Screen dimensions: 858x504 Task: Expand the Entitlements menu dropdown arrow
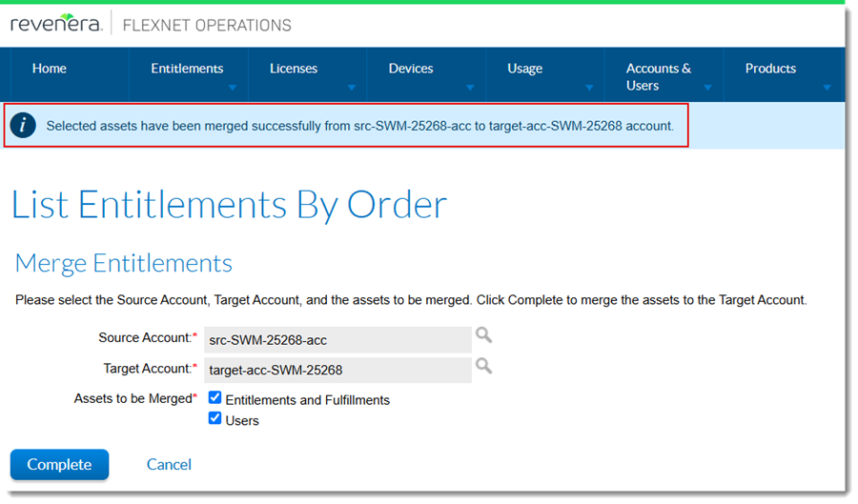(x=232, y=88)
